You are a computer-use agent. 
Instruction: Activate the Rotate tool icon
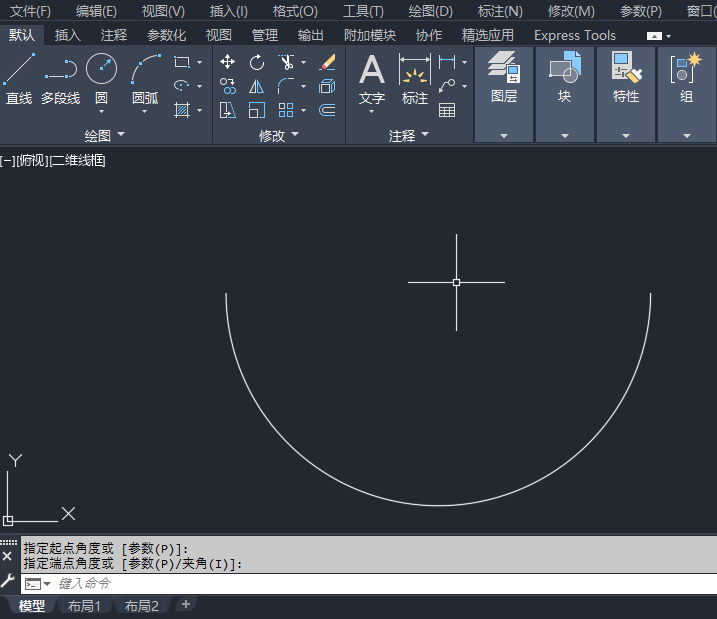point(257,62)
